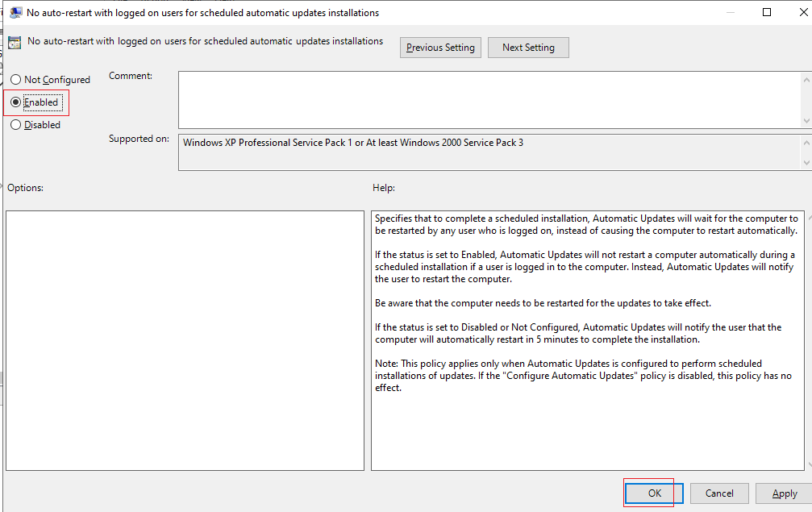Select the Enabled radio button

click(x=16, y=102)
